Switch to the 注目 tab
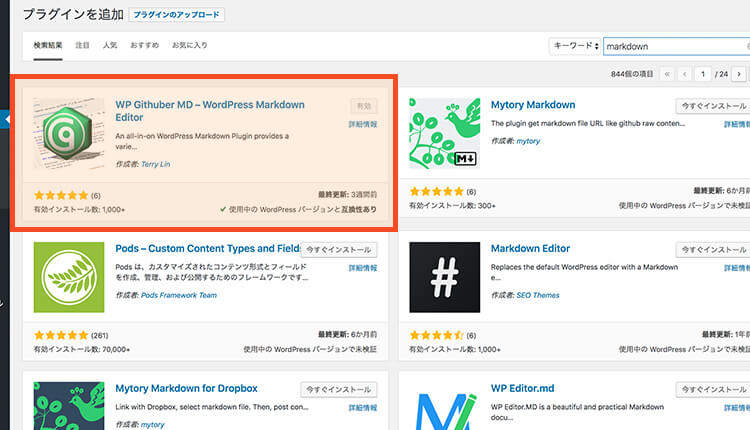 [x=82, y=46]
